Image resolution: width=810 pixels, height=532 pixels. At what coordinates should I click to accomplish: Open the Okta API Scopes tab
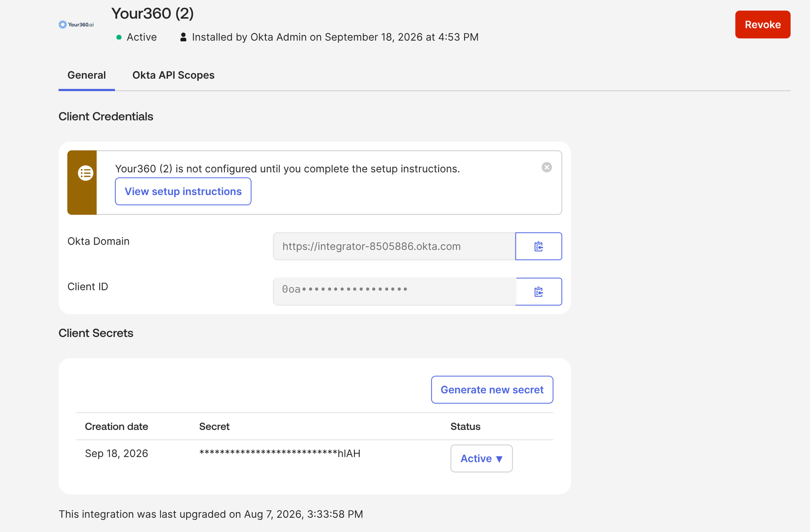(x=173, y=75)
